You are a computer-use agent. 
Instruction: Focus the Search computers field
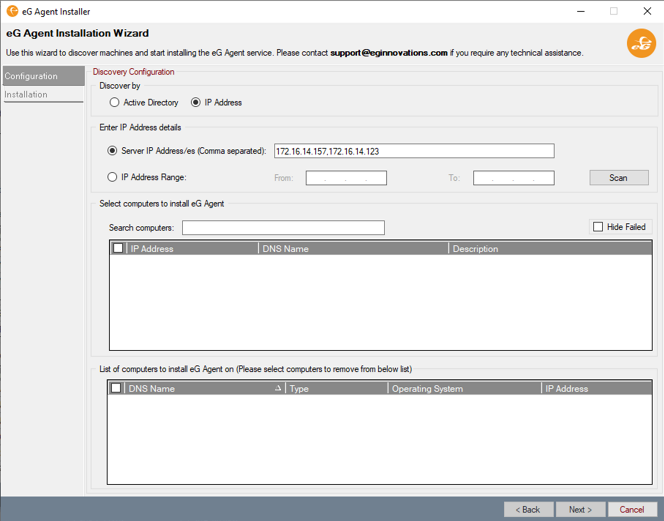pos(283,227)
